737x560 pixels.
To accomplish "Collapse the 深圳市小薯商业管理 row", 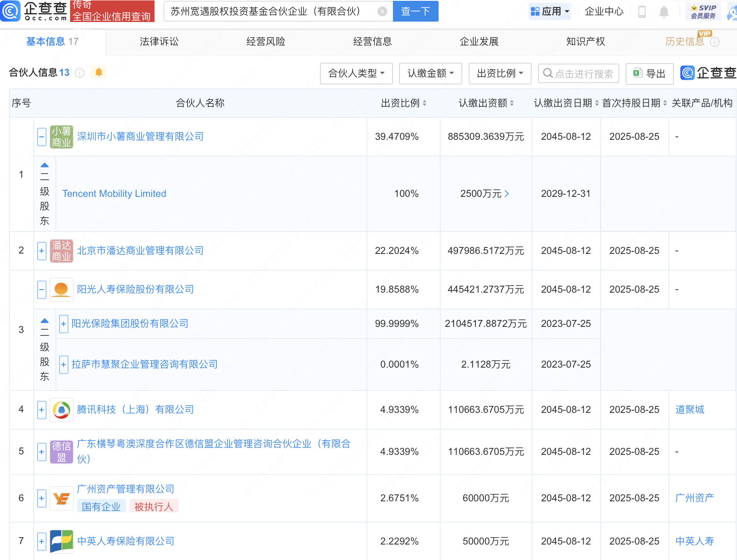I will tap(42, 137).
